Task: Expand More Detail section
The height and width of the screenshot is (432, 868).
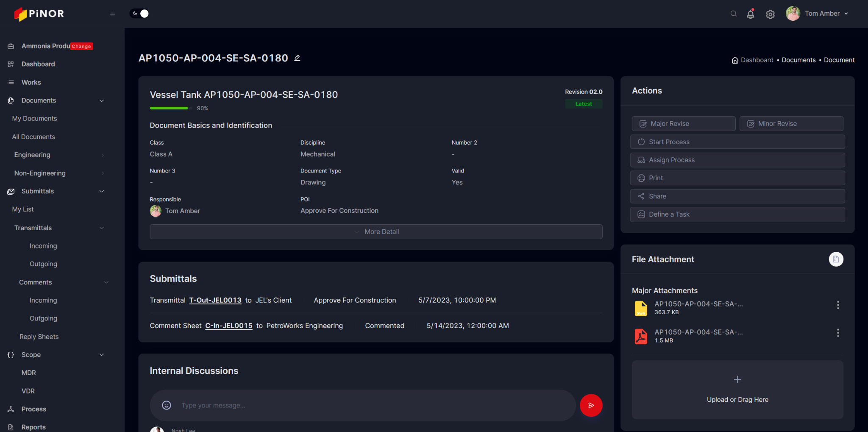Action: click(x=376, y=232)
